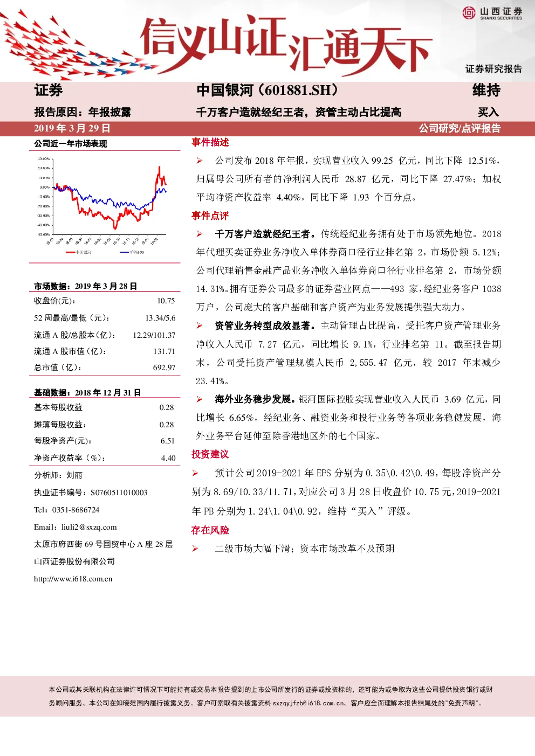Open the link http://www.i618.com.cn
This screenshot has width=535, height=756.
73,579
